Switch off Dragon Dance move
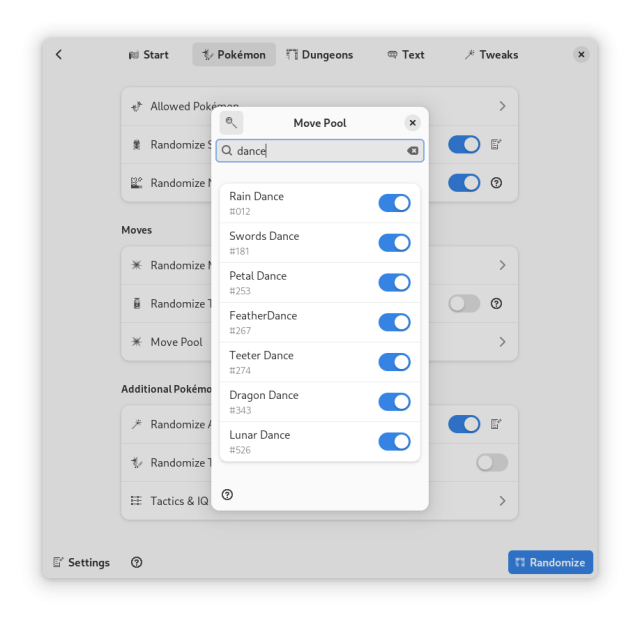 point(394,402)
